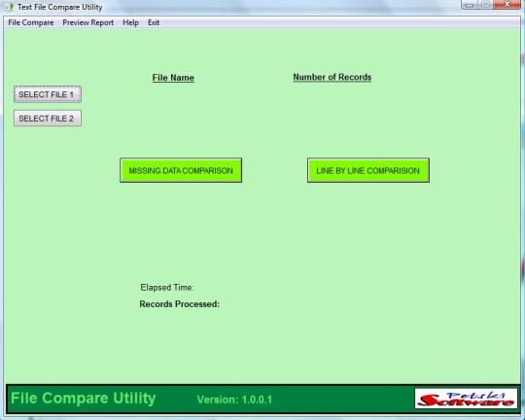This screenshot has height=420, width=525.
Task: Click the File Compare Utility banner title
Action: [83, 399]
